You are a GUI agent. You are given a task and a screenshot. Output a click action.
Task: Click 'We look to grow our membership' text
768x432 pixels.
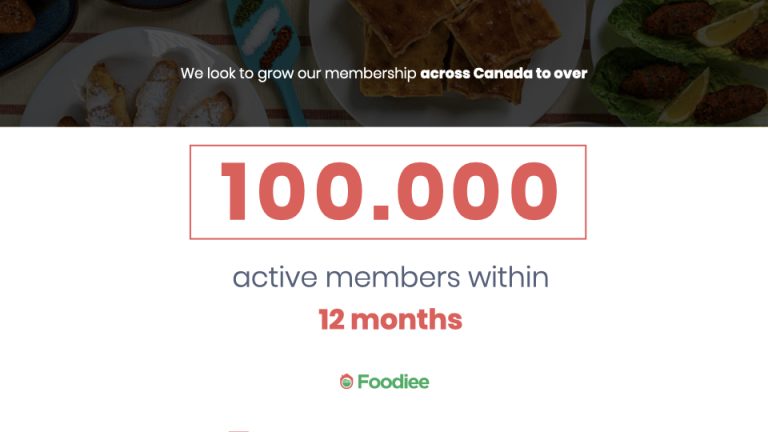pyautogui.click(x=298, y=73)
